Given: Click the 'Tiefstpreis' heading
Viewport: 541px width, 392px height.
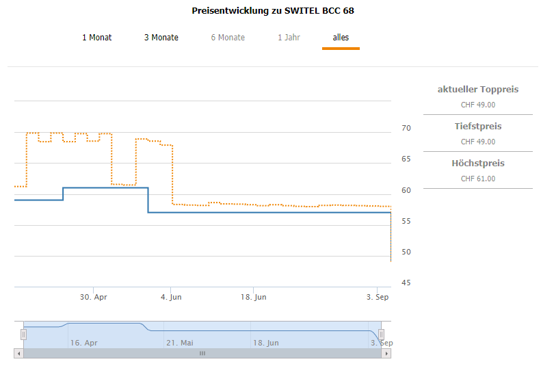Looking at the screenshot, I should click(x=478, y=127).
